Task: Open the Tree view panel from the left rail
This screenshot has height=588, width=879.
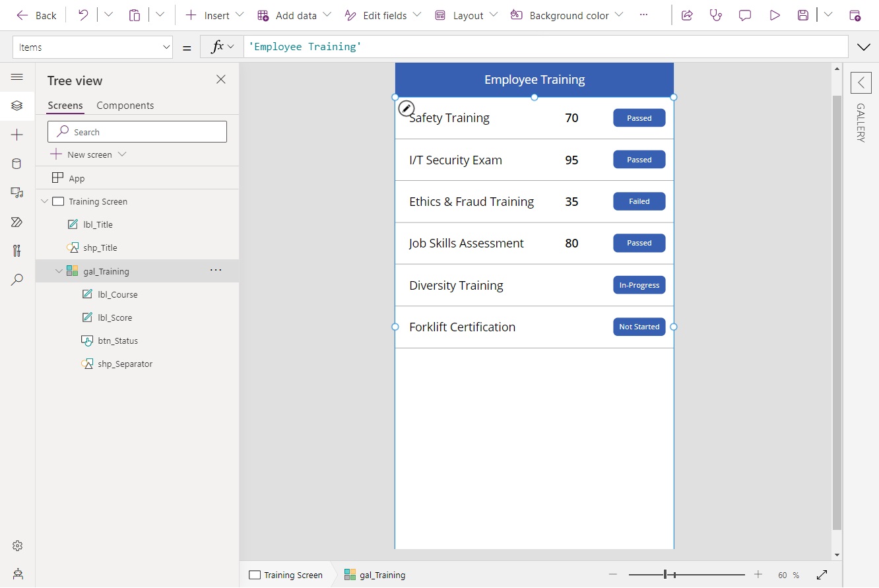Action: pos(17,105)
